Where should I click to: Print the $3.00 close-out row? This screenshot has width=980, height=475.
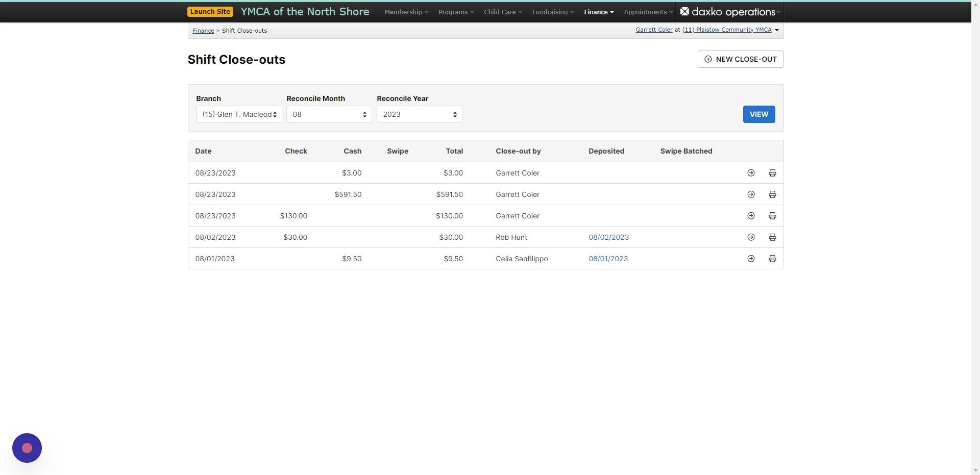pos(772,173)
